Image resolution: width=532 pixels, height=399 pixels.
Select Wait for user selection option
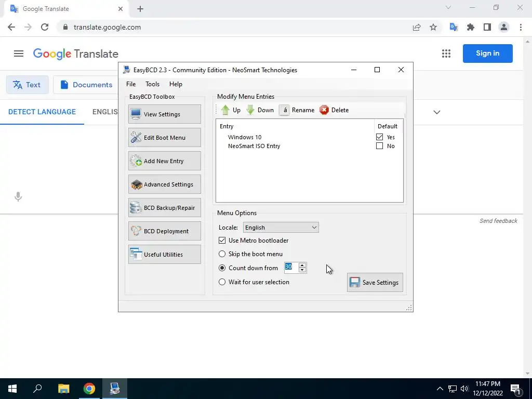pos(222,282)
